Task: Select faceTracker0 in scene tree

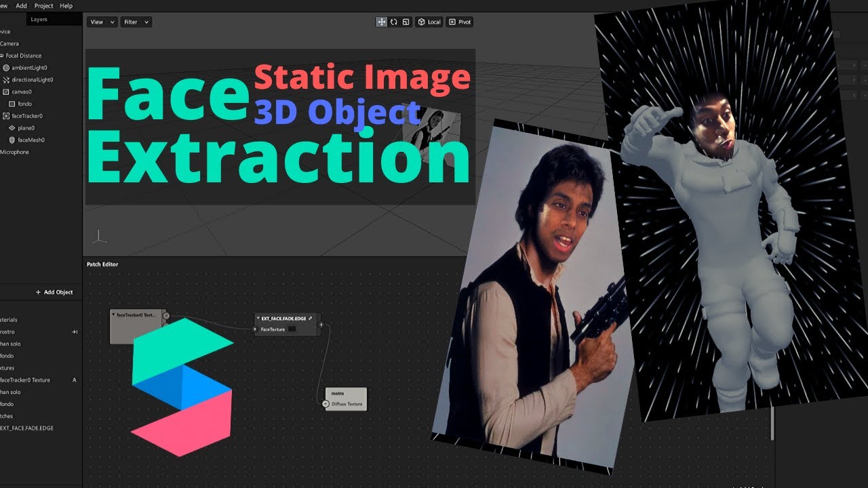Action: point(27,116)
